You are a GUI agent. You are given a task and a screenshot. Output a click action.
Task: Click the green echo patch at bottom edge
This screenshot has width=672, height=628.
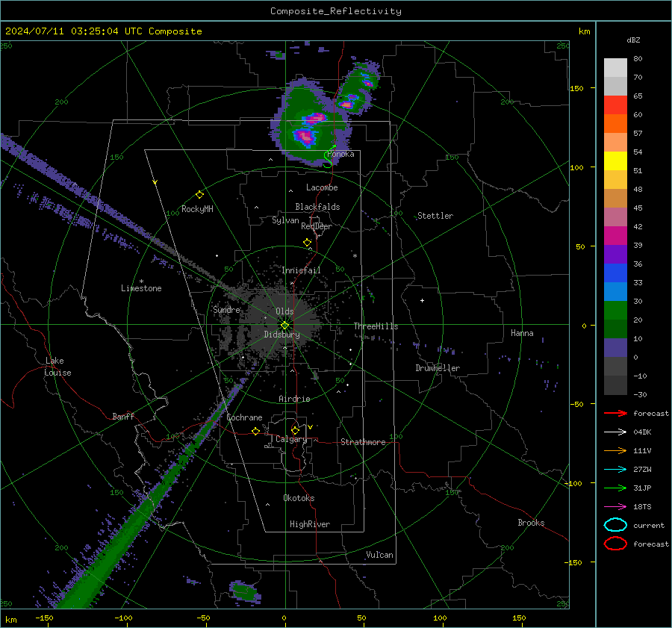[x=245, y=592]
